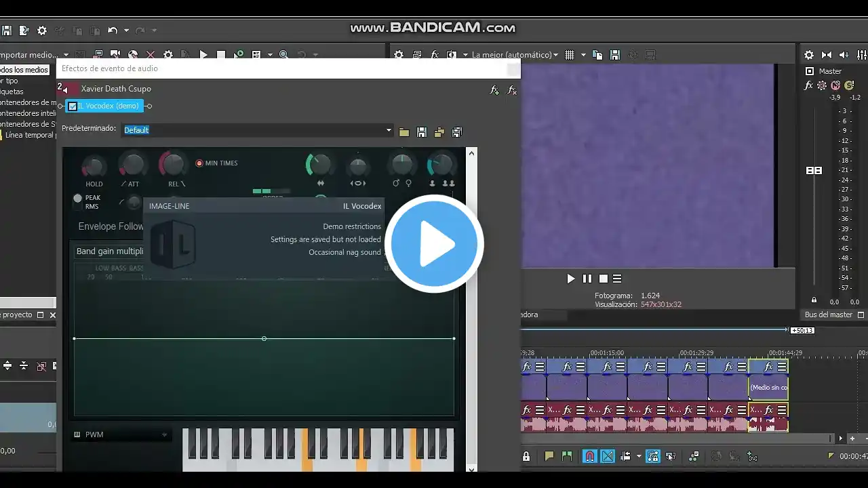This screenshot has width=868, height=488.
Task: Copy preview snapshot to clipboard
Action: (x=597, y=55)
